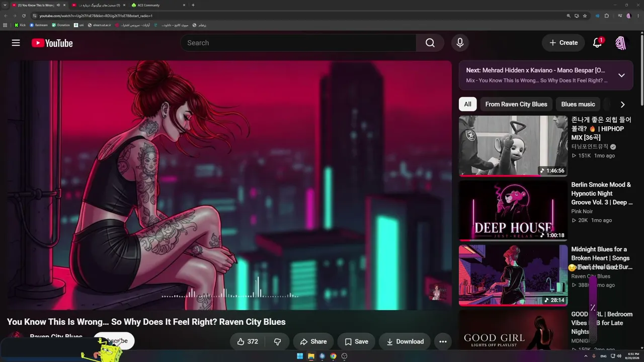Image resolution: width=644 pixels, height=362 pixels.
Task: Open the uni bookmark
Action: pyautogui.click(x=79, y=25)
